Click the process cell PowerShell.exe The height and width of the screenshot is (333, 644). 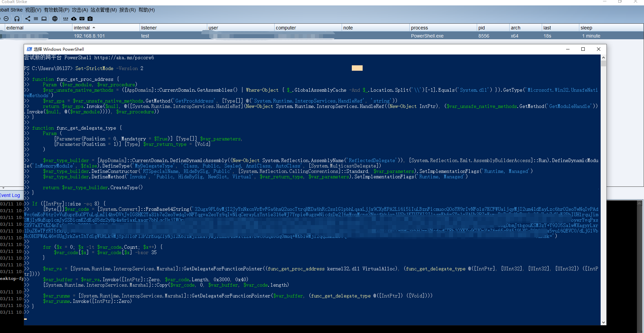(x=427, y=36)
